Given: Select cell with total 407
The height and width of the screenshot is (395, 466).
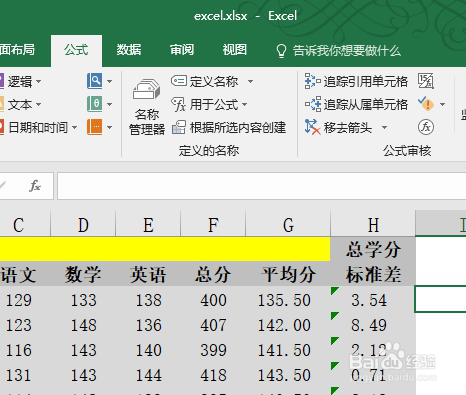Looking at the screenshot, I should tap(213, 324).
